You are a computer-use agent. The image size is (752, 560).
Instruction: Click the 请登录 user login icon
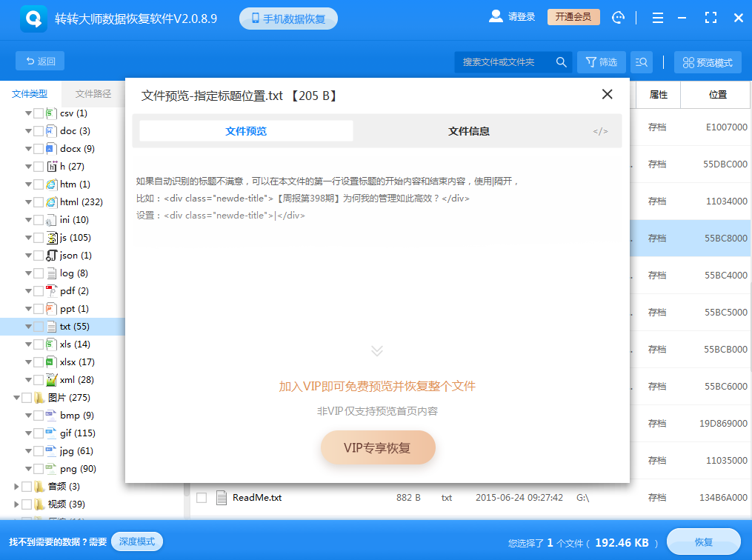[495, 17]
